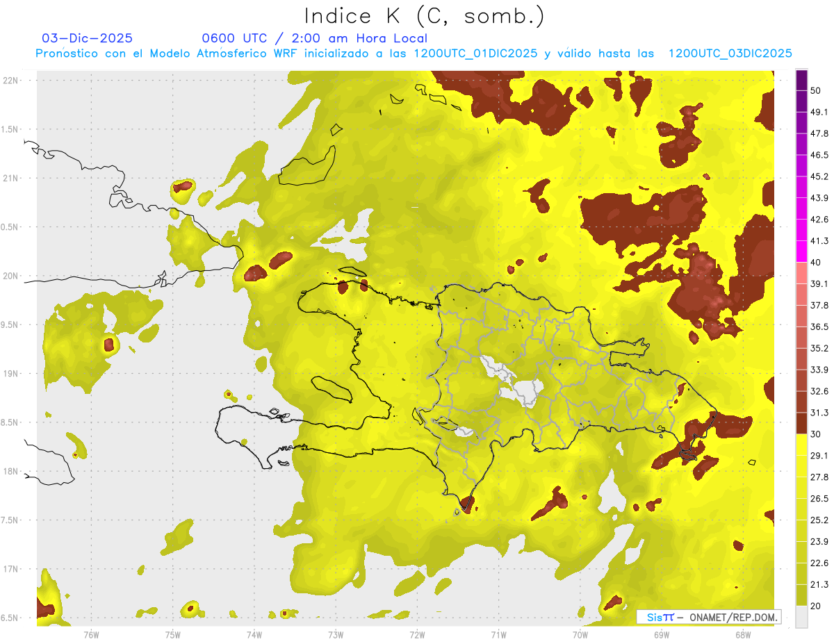834x644 pixels.
Task: Click the "0600 UTC / 2:00 am Hora Local" text
Action: tap(315, 38)
